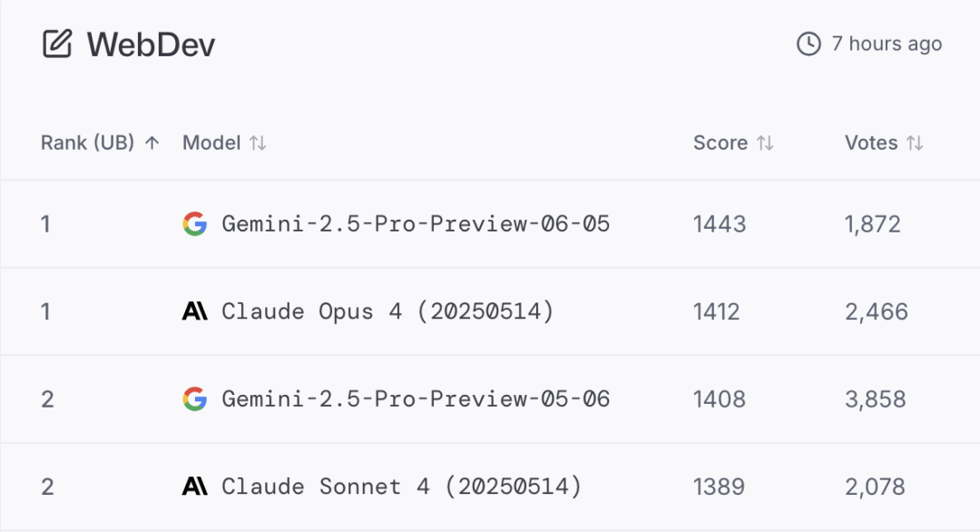Open the WebDev leaderboard title

[x=151, y=44]
